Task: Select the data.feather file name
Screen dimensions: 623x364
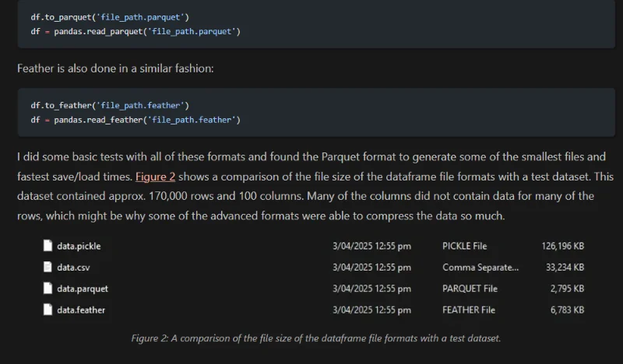Action: [x=81, y=310]
